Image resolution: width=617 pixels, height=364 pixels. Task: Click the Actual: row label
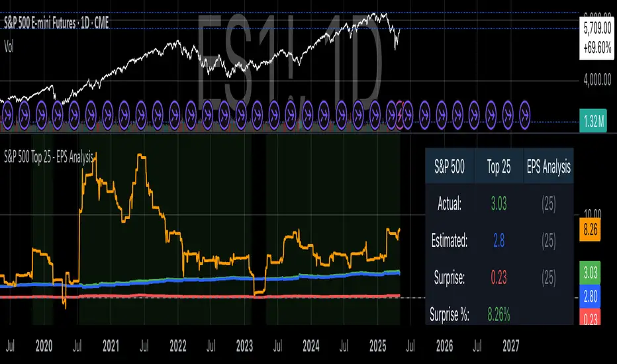pyautogui.click(x=450, y=203)
